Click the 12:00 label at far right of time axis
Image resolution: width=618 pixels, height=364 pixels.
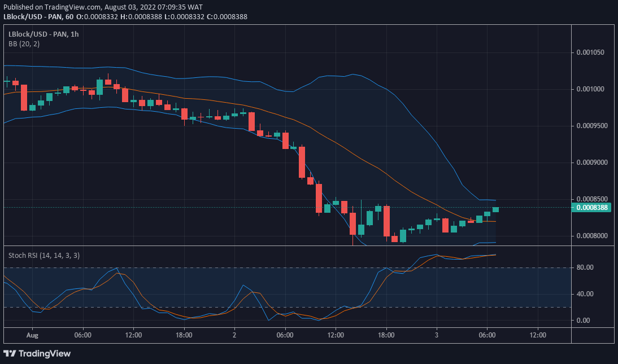[x=538, y=335]
